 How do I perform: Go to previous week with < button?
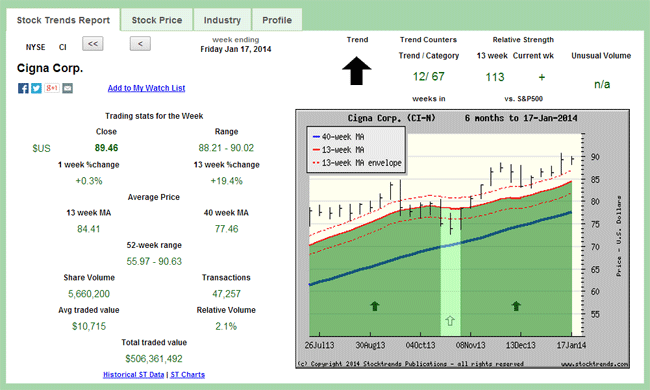pos(140,44)
